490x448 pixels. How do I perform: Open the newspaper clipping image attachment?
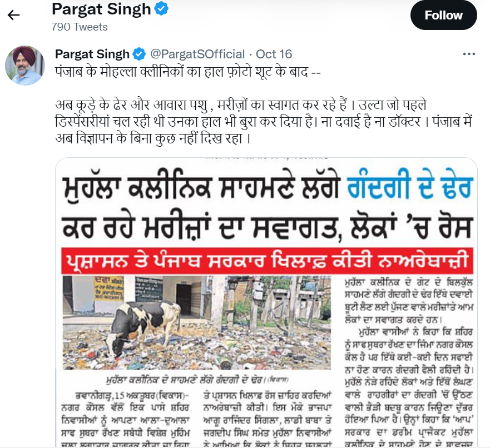pos(266,302)
